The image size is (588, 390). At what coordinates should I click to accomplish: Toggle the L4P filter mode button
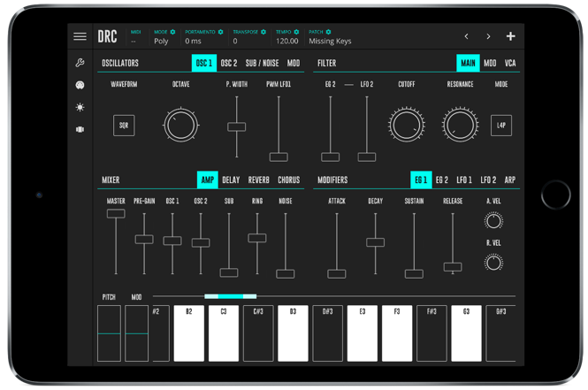(x=501, y=126)
